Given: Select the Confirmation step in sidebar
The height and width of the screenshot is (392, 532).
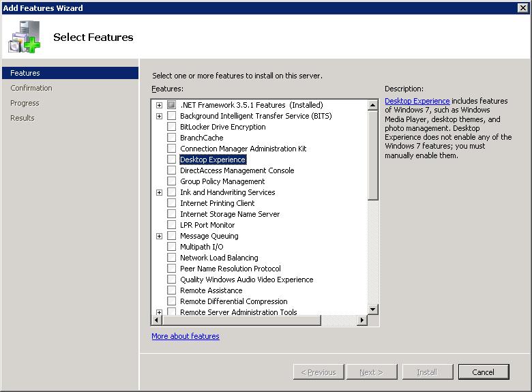Looking at the screenshot, I should [x=31, y=88].
